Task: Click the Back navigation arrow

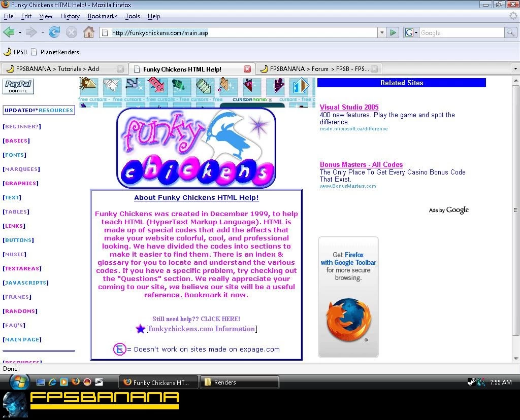Action: [9, 32]
